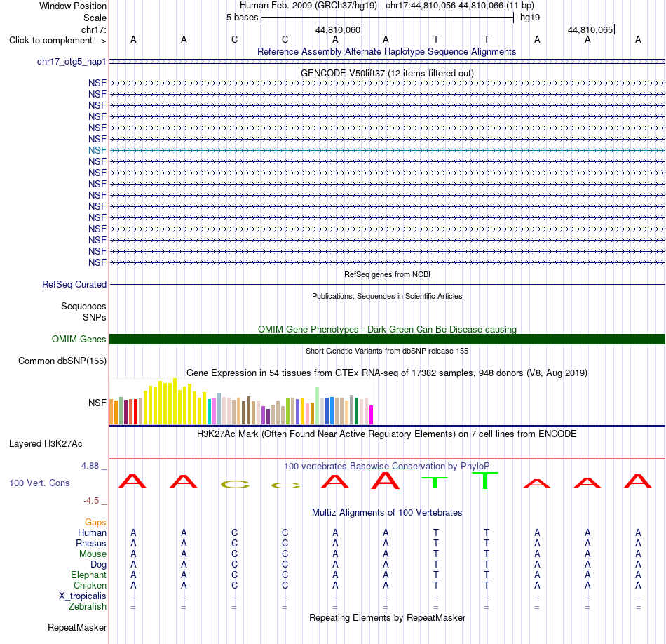This screenshot has height=644, width=666.
Task: Click the SNPs track label
Action: click(95, 318)
